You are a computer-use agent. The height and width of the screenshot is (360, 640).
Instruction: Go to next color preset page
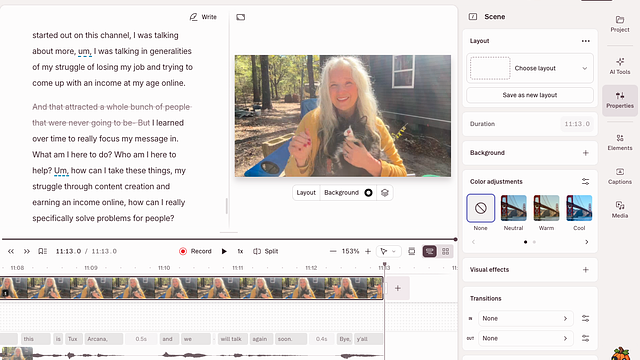coord(587,242)
